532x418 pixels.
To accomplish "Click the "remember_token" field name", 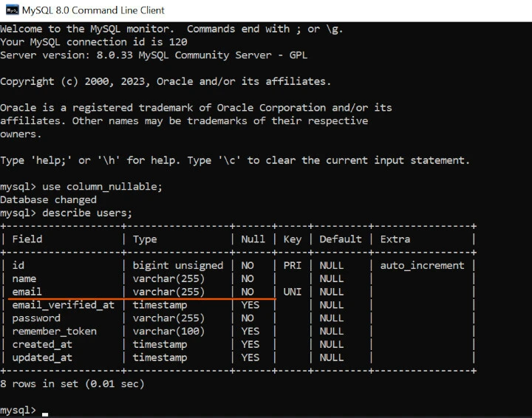I will pos(54,331).
